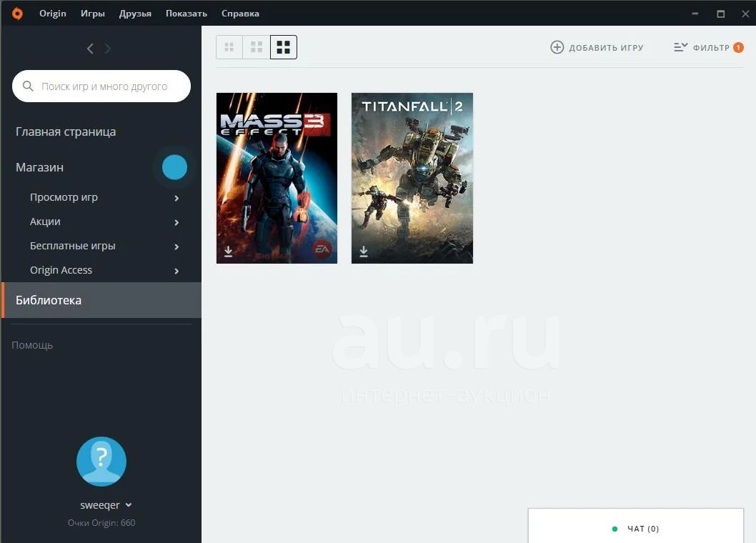Open Origin Access link
This screenshot has width=756, height=543.
[61, 270]
